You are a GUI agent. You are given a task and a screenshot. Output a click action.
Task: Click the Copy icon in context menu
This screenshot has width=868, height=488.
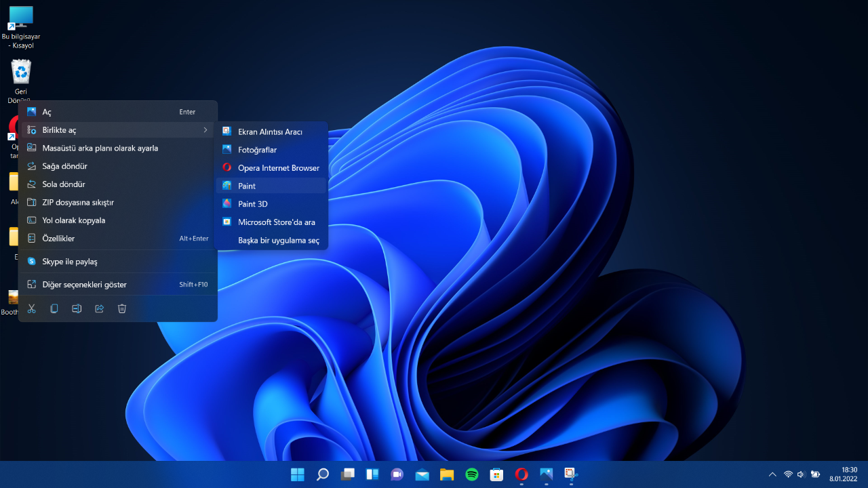click(54, 308)
